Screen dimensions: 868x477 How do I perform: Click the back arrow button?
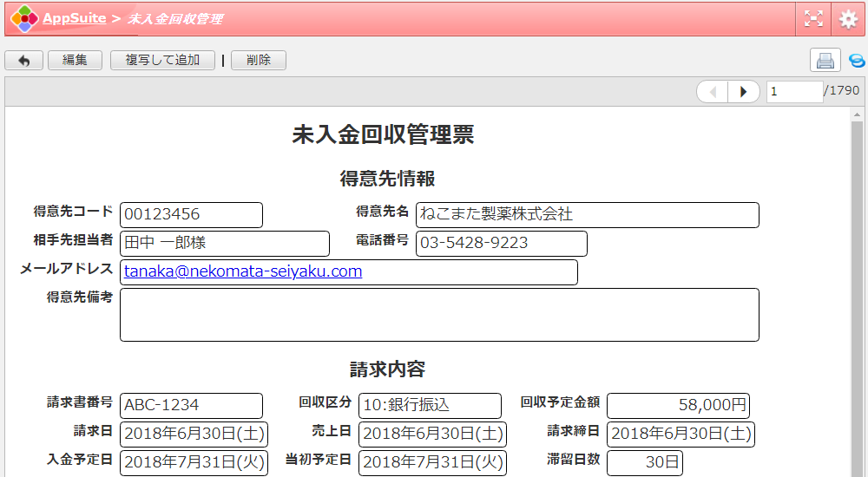click(23, 60)
